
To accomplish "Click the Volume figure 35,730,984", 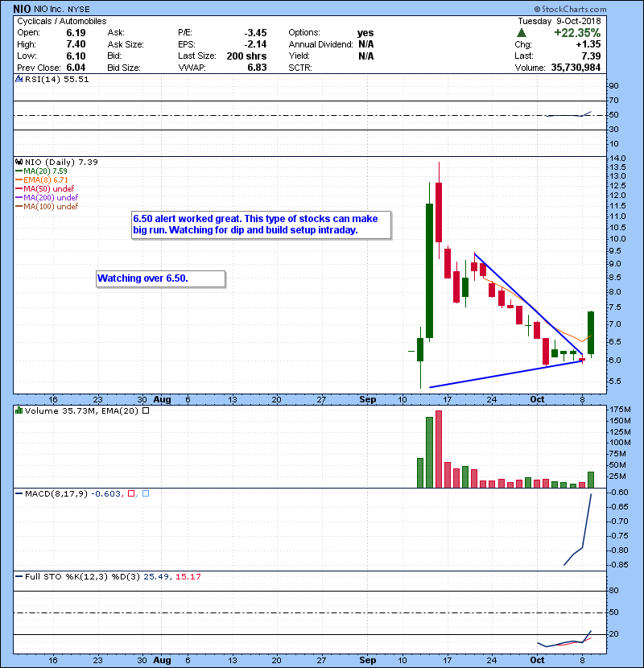I will pos(576,68).
